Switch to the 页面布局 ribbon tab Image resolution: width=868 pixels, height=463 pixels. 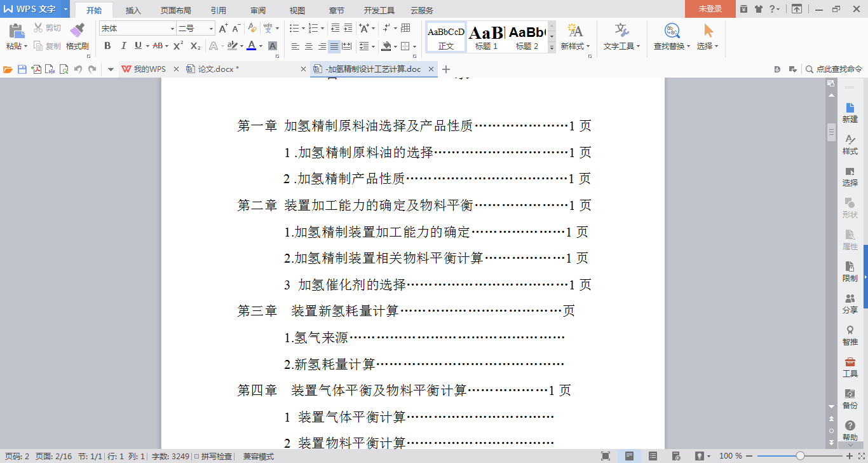[x=176, y=10]
